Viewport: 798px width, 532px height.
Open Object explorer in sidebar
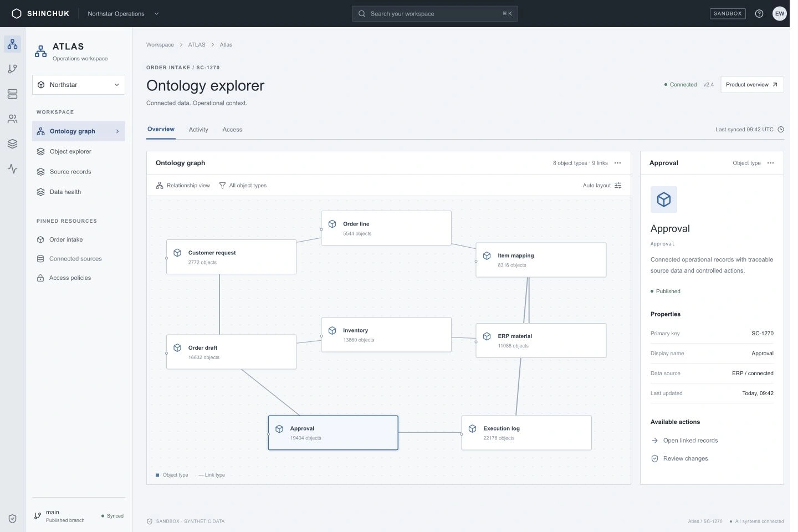click(79, 151)
